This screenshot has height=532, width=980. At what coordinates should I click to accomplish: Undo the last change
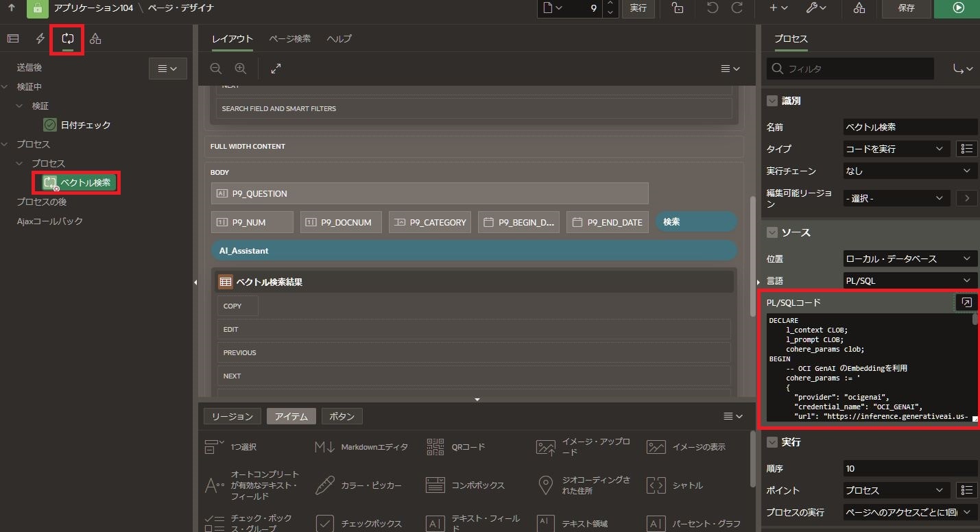coord(713,8)
